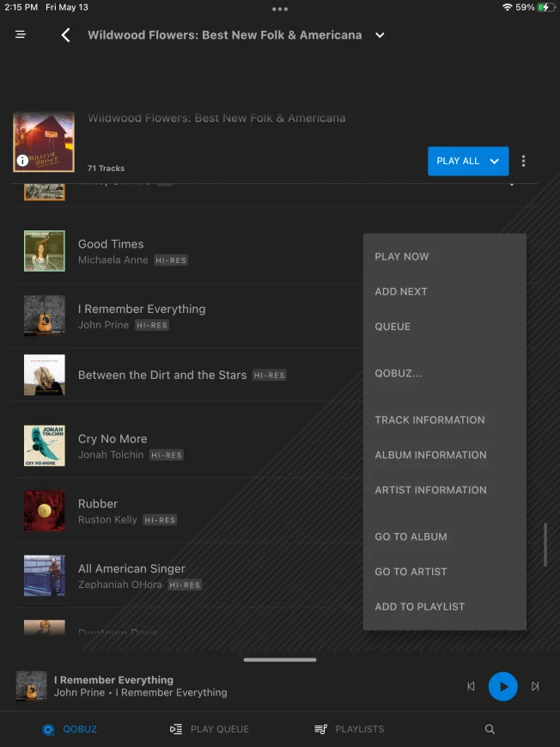This screenshot has height=747, width=560.
Task: Open Between the Dirt and the Stars cover
Action: (x=45, y=375)
